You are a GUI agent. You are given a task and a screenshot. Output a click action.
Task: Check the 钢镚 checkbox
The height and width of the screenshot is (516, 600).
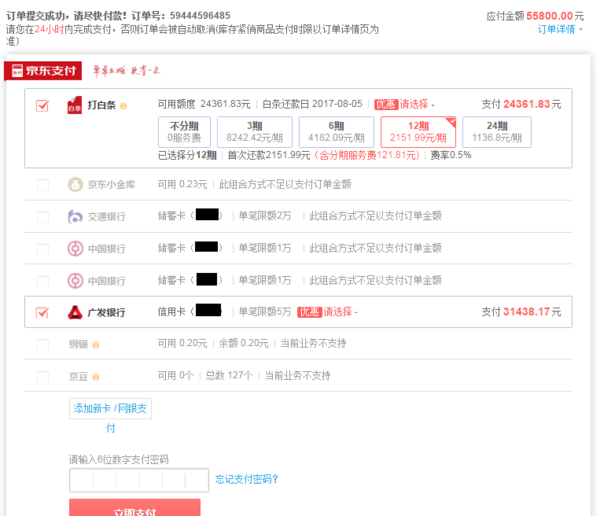42,345
